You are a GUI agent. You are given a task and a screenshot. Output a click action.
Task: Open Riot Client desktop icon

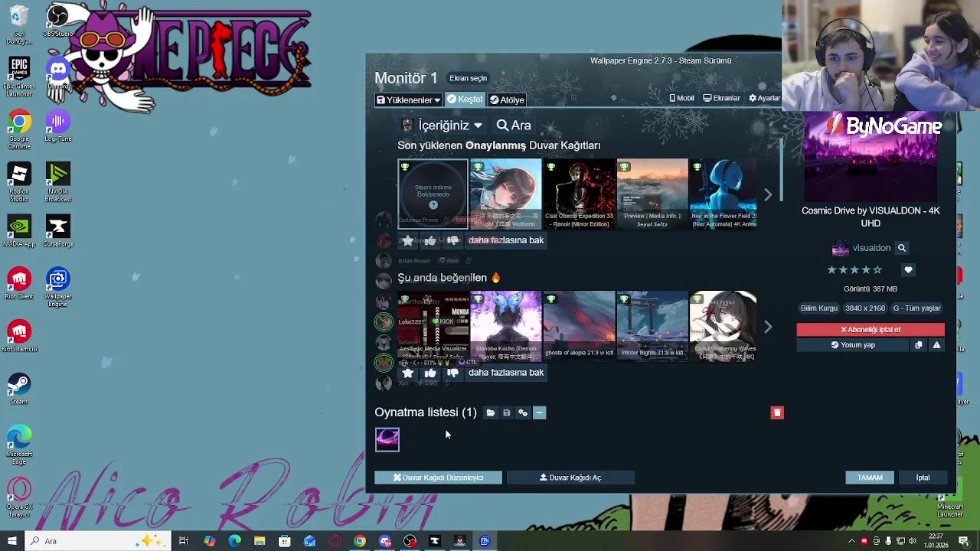19,284
